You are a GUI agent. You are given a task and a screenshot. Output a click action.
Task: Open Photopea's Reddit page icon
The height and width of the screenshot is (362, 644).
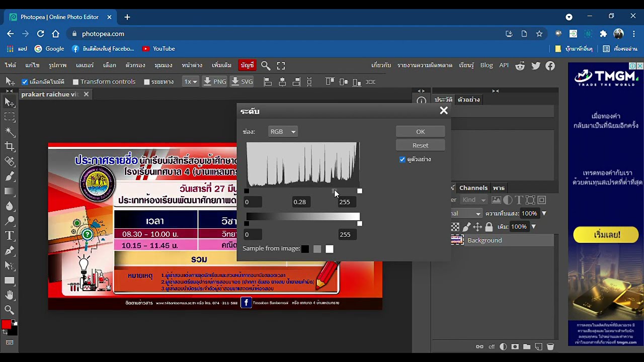[520, 66]
